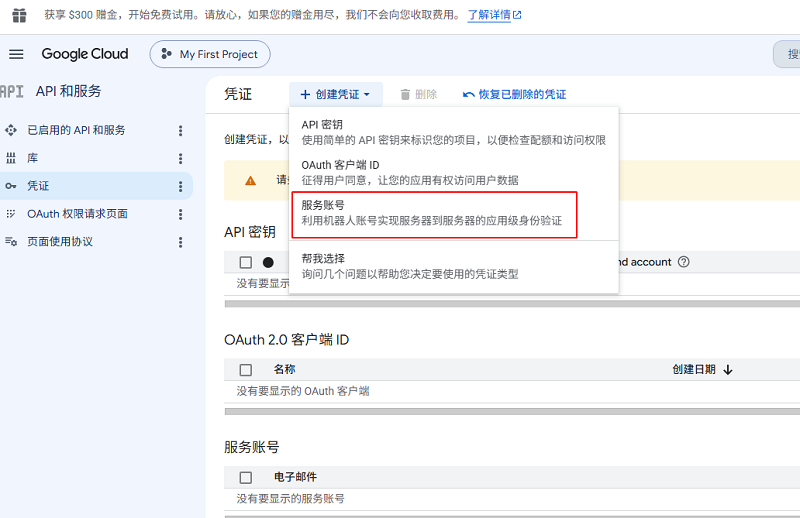Viewport: 800px width, 518px height.
Task: Click the black dot in API 密钥 header
Action: tap(268, 262)
